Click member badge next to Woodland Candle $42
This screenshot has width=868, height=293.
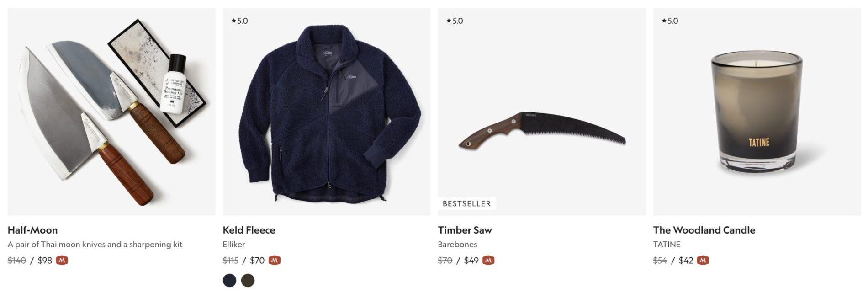click(703, 261)
